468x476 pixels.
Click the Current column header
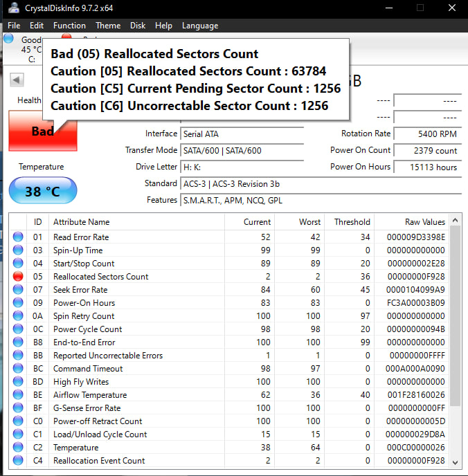click(x=250, y=222)
